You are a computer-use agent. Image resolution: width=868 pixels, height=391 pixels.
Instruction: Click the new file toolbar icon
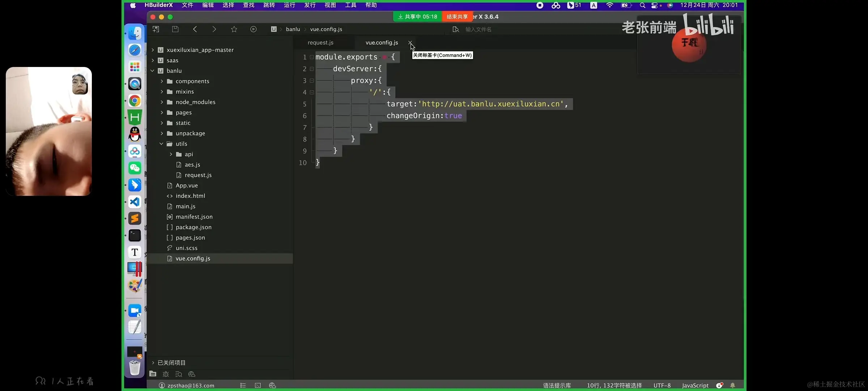click(156, 29)
